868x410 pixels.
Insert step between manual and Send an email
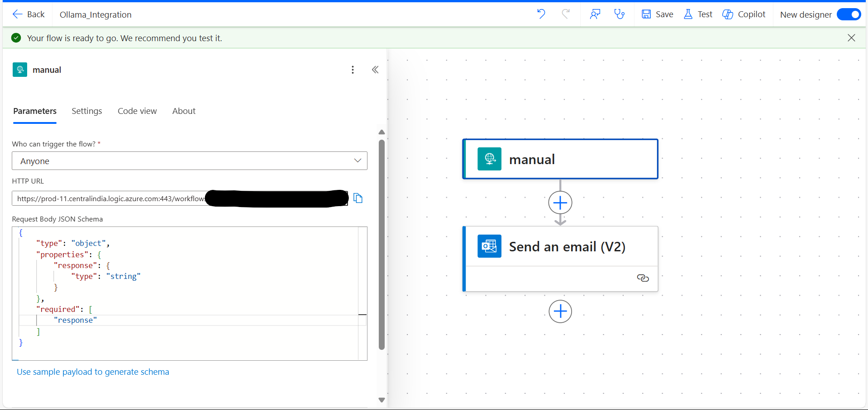coord(560,203)
